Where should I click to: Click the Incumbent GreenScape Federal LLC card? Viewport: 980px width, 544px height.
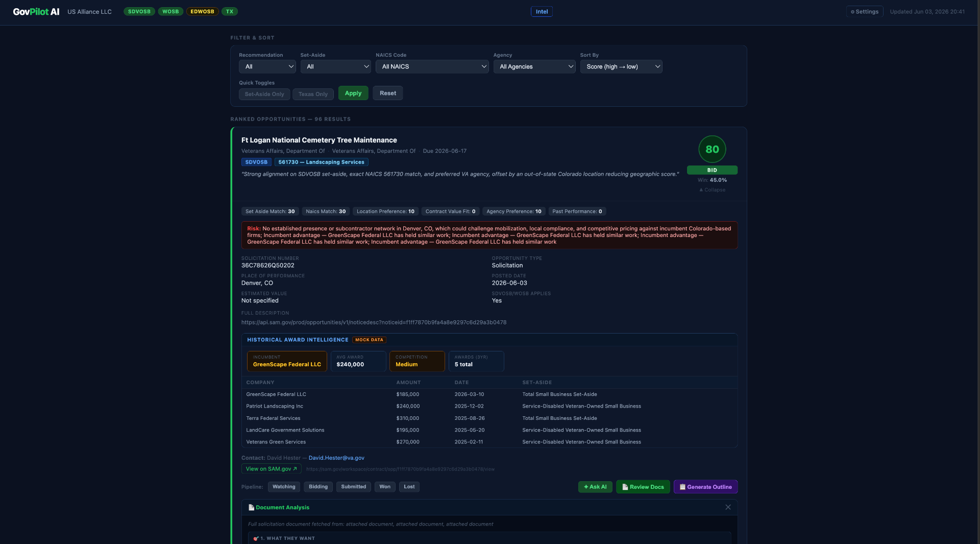point(287,361)
